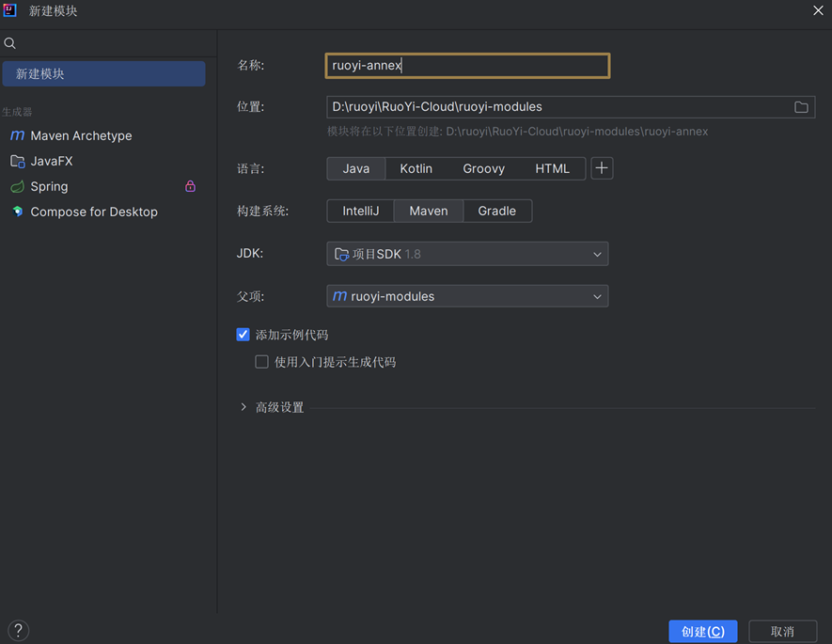Click the 取消 button
Screen dimensions: 832x644
[x=782, y=631]
